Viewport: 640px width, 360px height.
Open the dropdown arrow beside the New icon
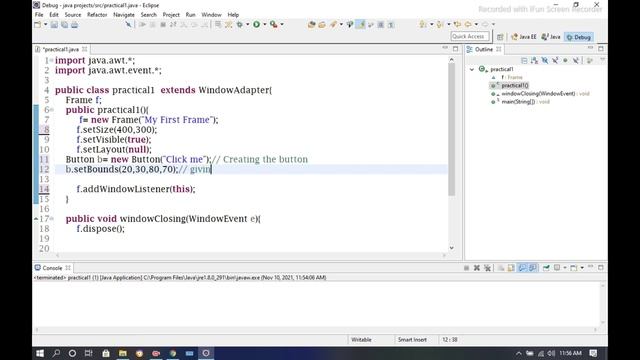pos(45,25)
